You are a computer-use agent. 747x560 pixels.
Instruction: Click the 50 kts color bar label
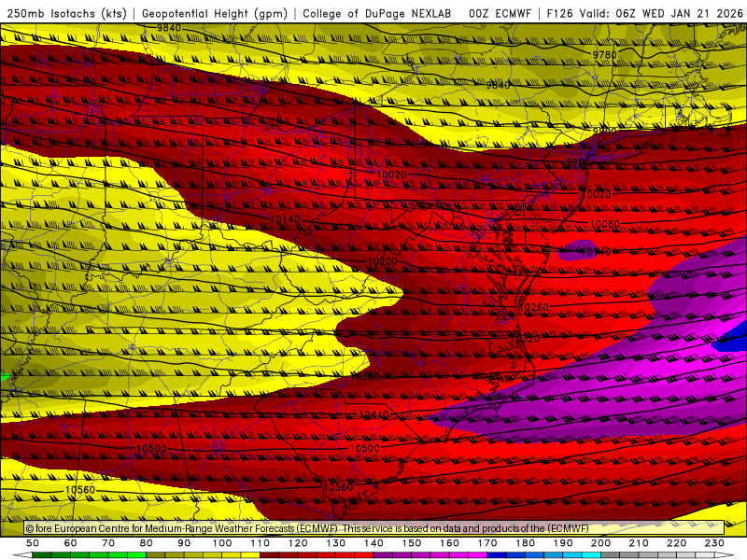pos(33,543)
